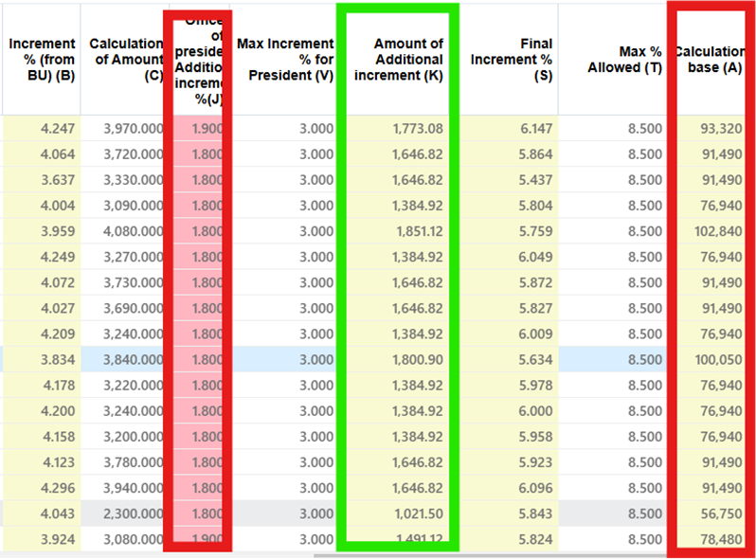
Task: Click the Max Increment % for President (V) header
Action: (285, 59)
